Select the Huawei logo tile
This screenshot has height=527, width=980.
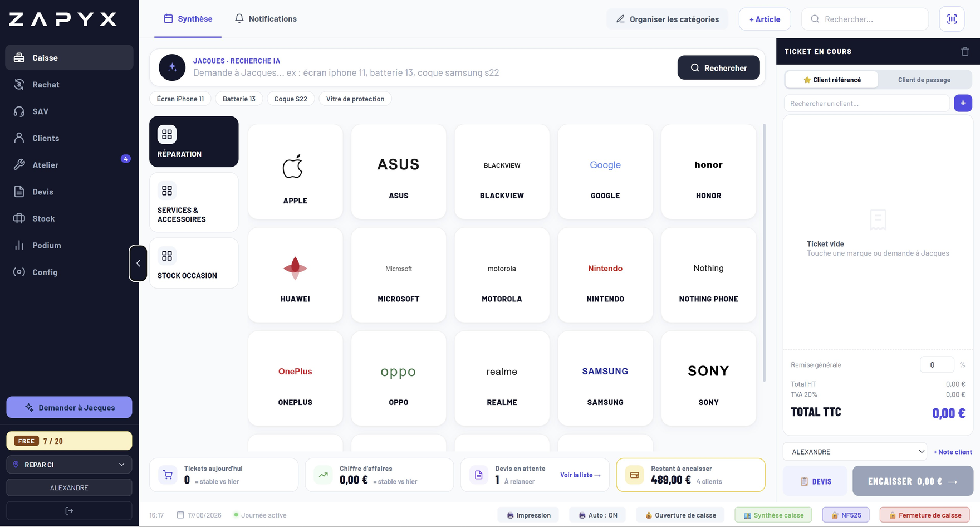[x=295, y=275]
